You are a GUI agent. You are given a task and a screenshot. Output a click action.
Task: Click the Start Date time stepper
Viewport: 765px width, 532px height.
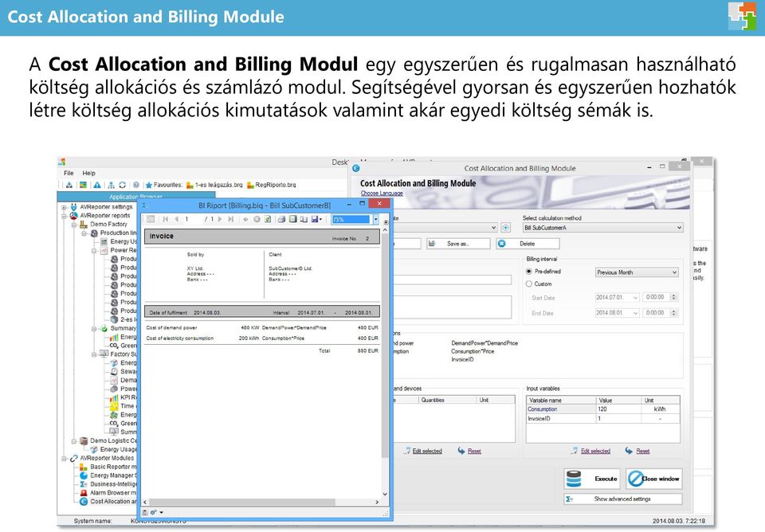click(x=674, y=297)
